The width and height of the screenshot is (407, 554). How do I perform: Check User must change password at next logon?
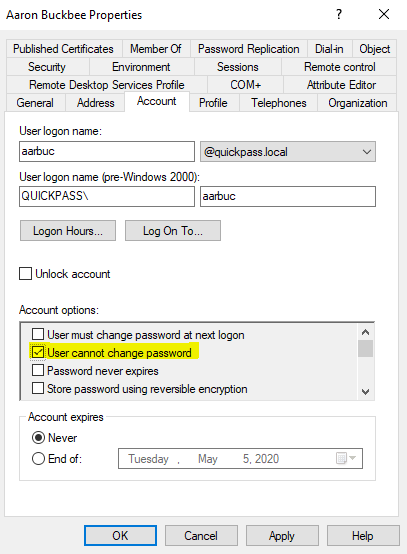(x=38, y=334)
